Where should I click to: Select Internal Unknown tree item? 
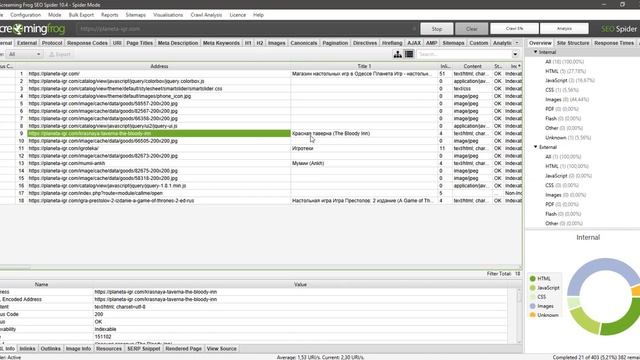point(568,138)
